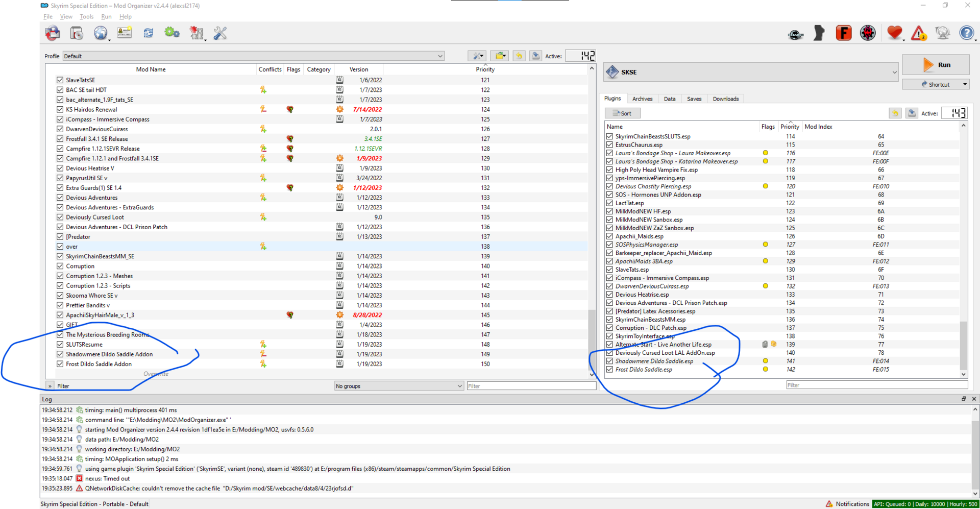Click the grey globe Update icon

pyautogui.click(x=943, y=33)
